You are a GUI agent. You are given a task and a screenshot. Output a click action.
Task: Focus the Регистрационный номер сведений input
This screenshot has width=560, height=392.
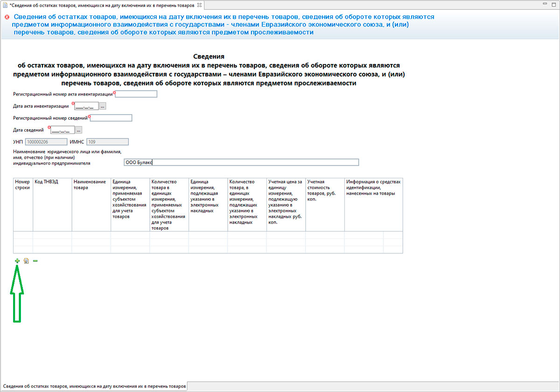[111, 118]
